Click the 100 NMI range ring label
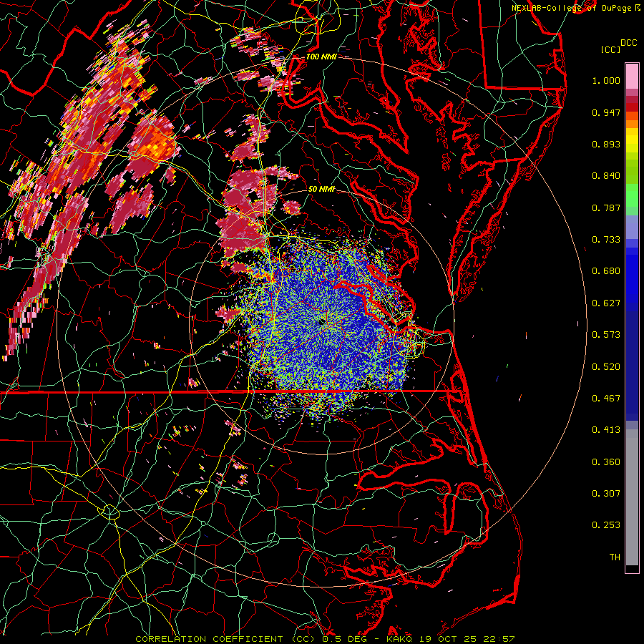 [321, 57]
